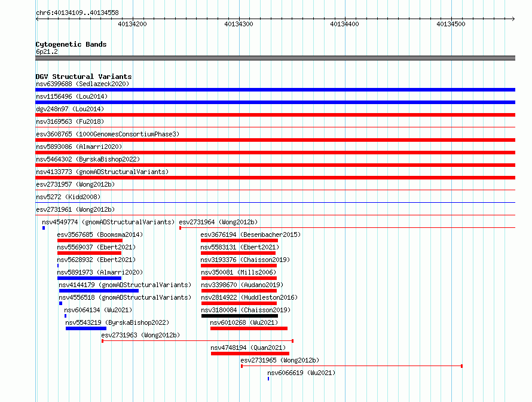Click the small blue mark under nsv6066619
The width and height of the screenshot is (532, 402).
(268, 379)
